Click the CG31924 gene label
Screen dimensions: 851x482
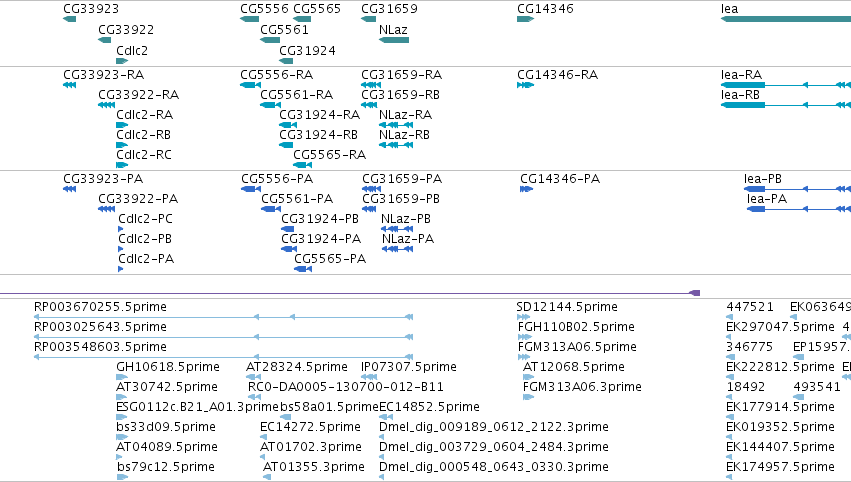[307, 50]
